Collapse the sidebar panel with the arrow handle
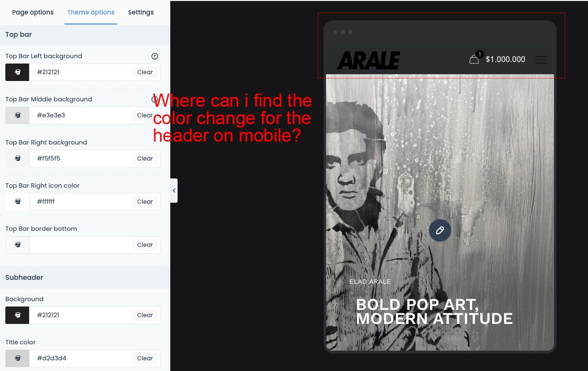 174,191
